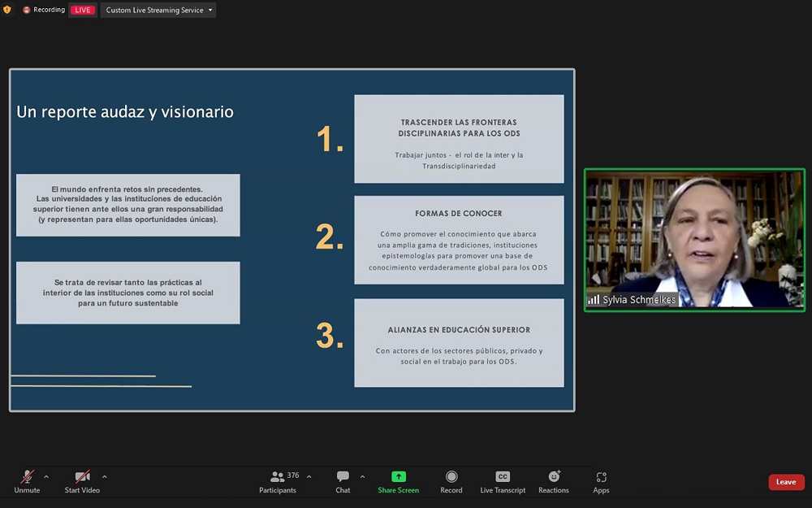Select Sylvia Schmelkes speaker video thumbnail

tap(694, 240)
